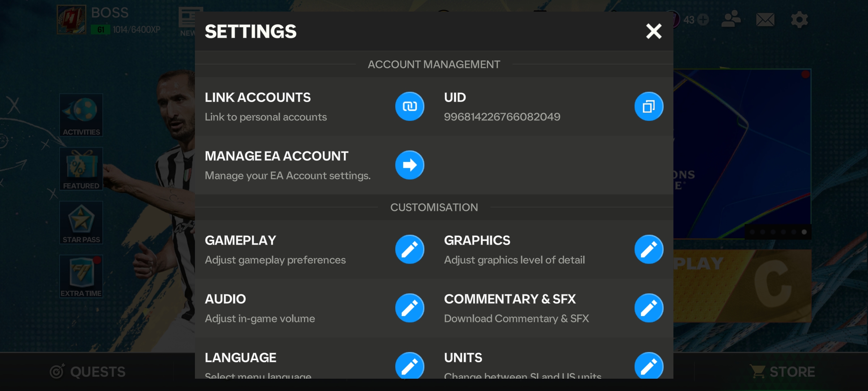Open the Activities menu tile
Screen dimensions: 868x391
[81, 115]
